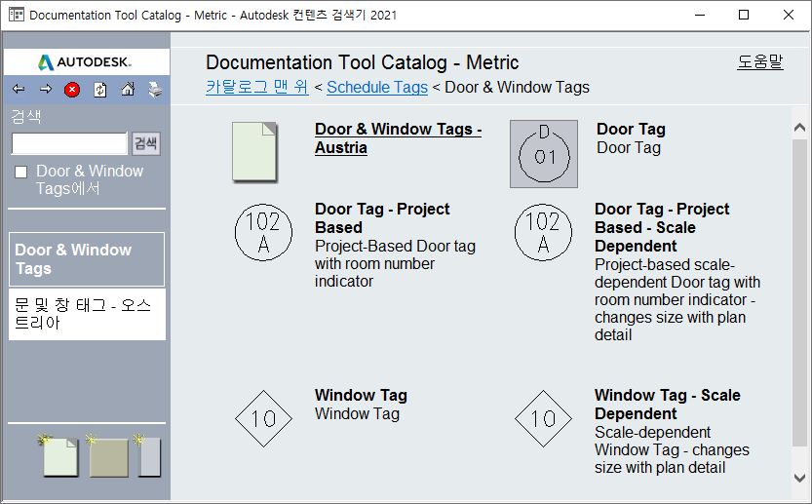The image size is (812, 504).
Task: Refresh the catalog page icon
Action: click(x=100, y=90)
